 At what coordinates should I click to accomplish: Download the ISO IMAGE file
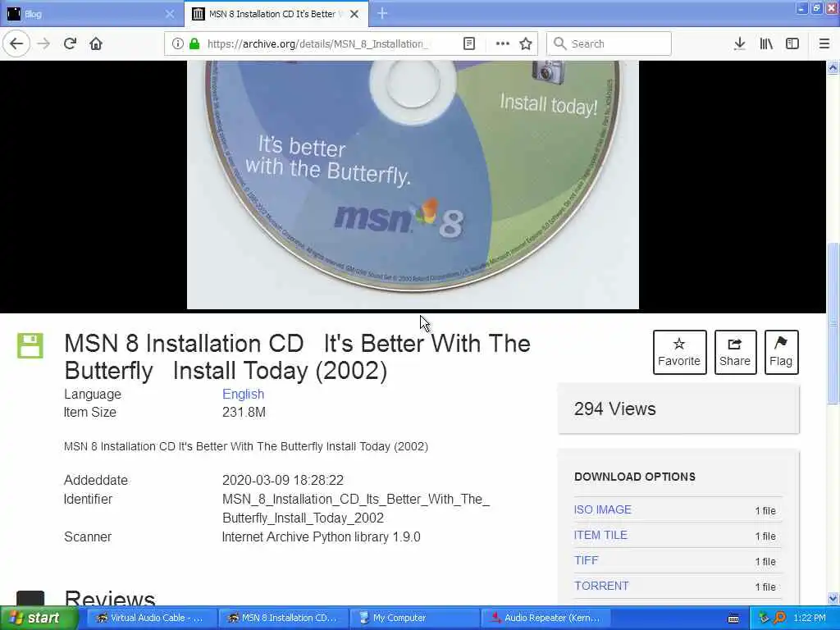coord(603,509)
